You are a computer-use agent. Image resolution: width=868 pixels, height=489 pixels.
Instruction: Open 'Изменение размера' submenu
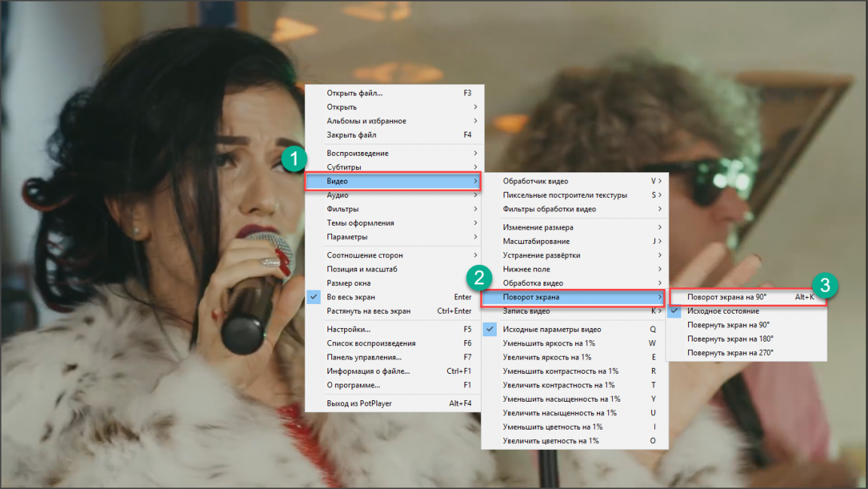tap(574, 227)
